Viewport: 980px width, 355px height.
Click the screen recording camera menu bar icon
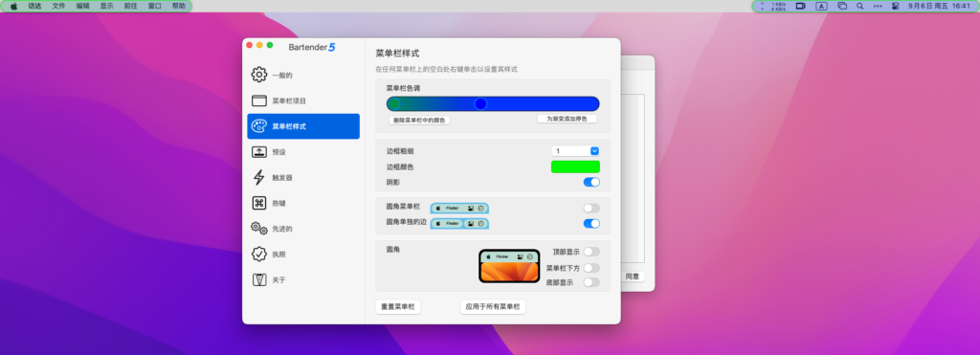click(x=801, y=6)
